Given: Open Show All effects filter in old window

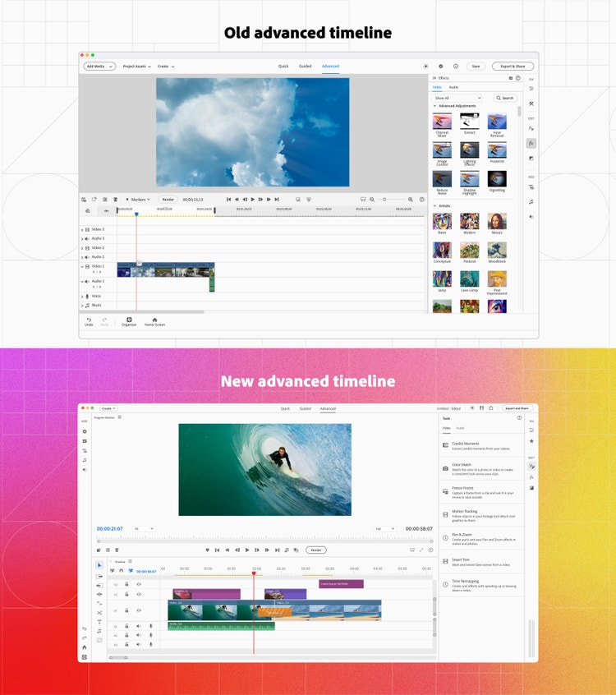Looking at the screenshot, I should coord(457,98).
